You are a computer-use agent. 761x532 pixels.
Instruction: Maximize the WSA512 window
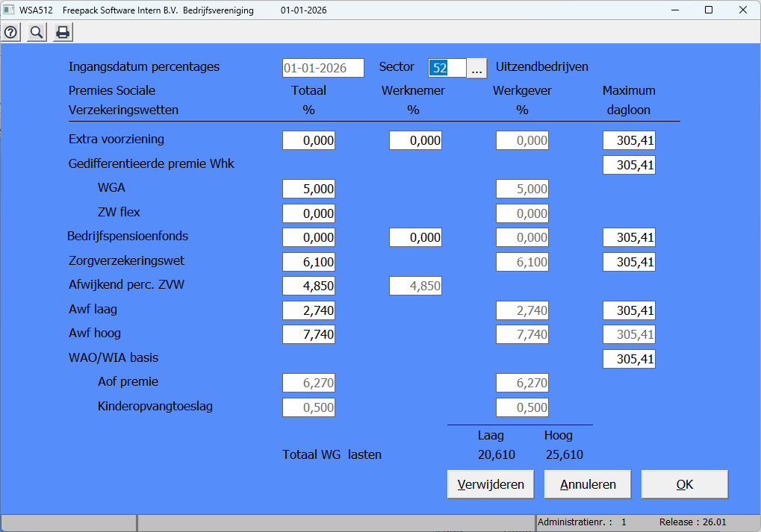708,10
